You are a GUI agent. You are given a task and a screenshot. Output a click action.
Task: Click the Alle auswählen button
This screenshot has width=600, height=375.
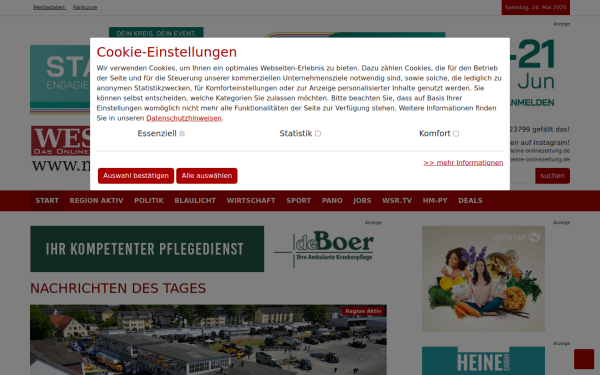(x=207, y=176)
